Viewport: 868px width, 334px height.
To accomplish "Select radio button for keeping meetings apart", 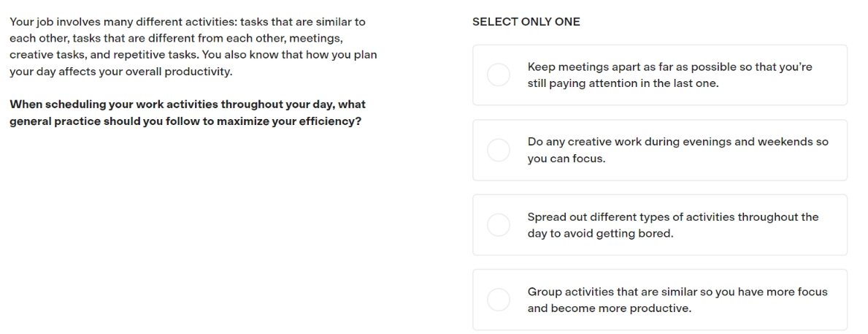I will (x=498, y=75).
